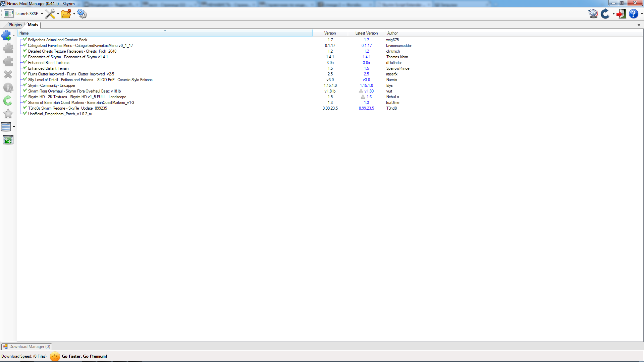
Task: Open the settings gears icon
Action: [82, 14]
